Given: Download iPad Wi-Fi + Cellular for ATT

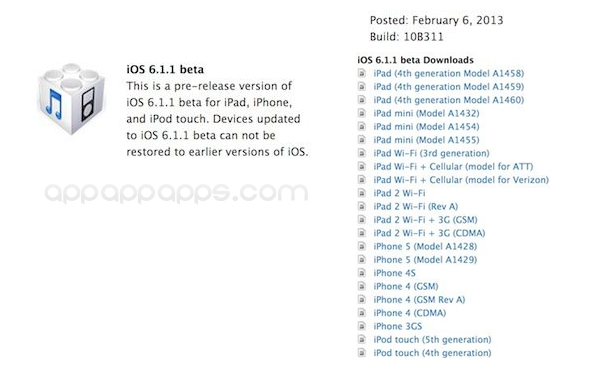Looking at the screenshot, I should (453, 167).
